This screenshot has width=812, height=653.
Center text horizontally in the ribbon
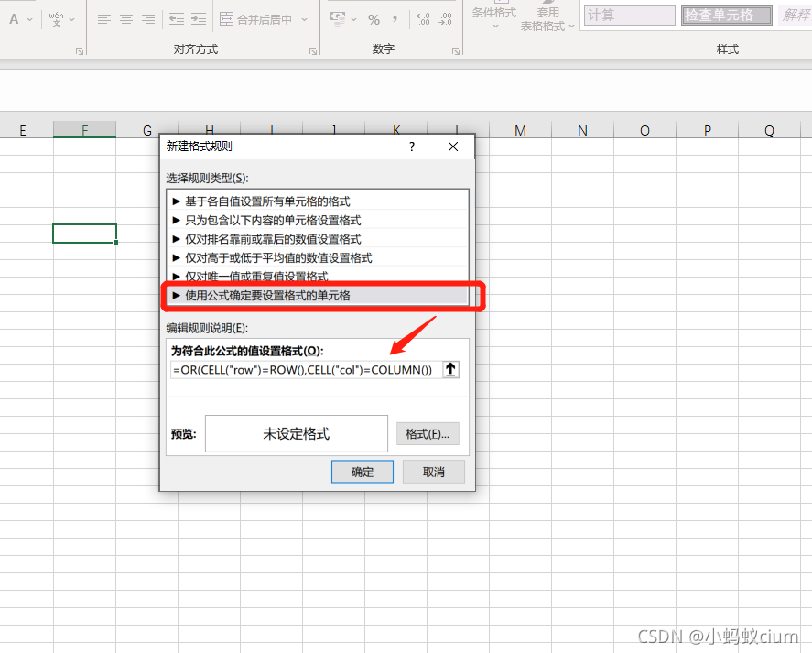coord(126,20)
